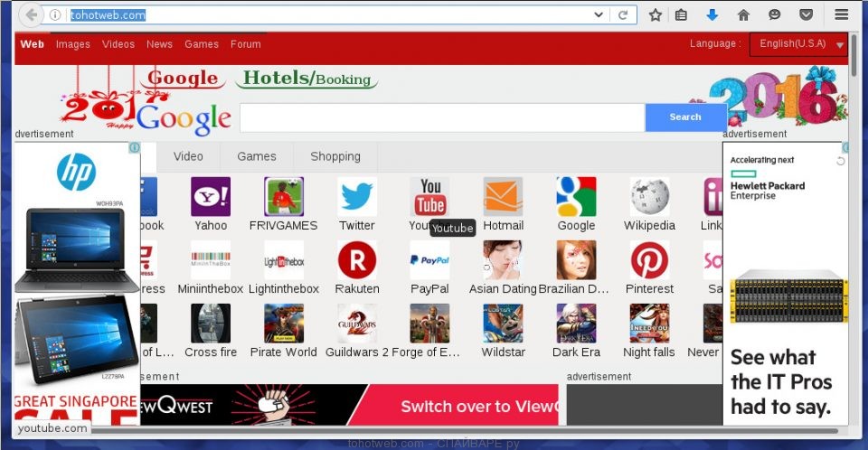
Task: Open the Guildwars 2 game icon
Action: 357,323
